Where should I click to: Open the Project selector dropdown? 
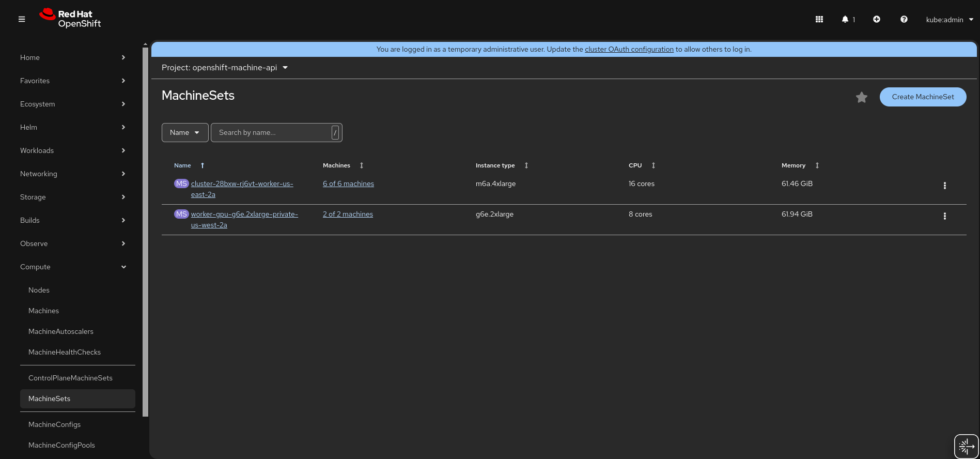coord(225,68)
